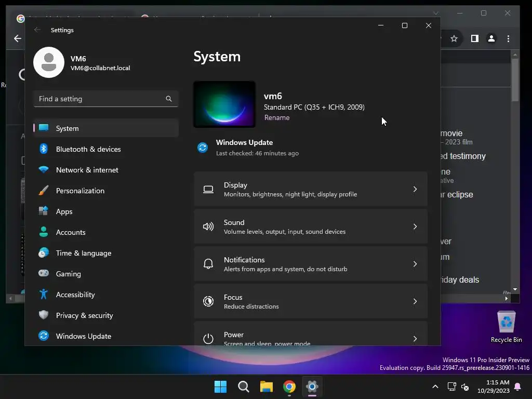Open Recycle Bin on the desktop
532x399 pixels.
click(x=506, y=327)
